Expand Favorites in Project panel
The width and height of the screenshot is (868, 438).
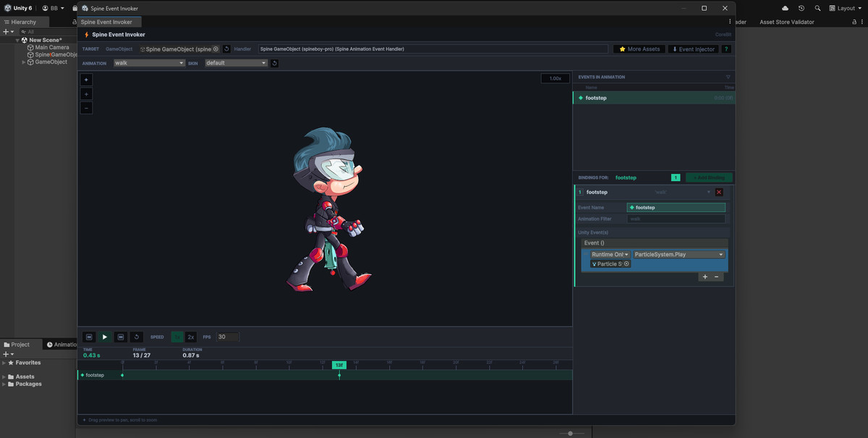(4, 363)
